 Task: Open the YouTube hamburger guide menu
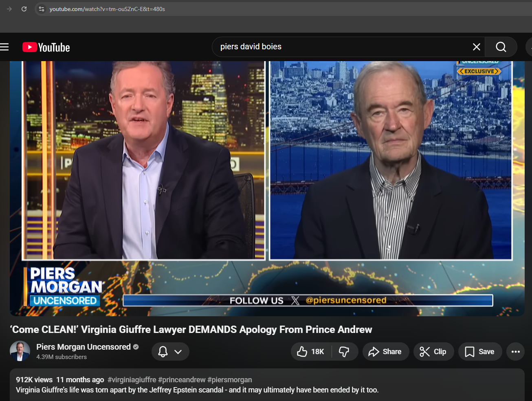(4, 47)
